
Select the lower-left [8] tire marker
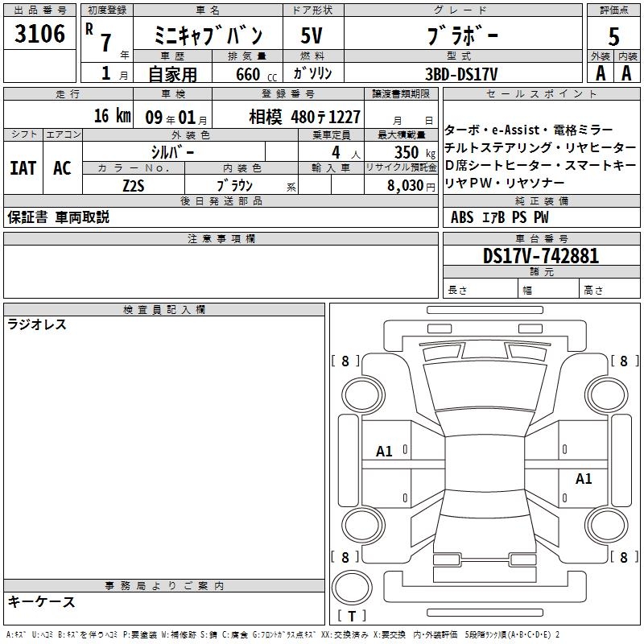(x=345, y=557)
